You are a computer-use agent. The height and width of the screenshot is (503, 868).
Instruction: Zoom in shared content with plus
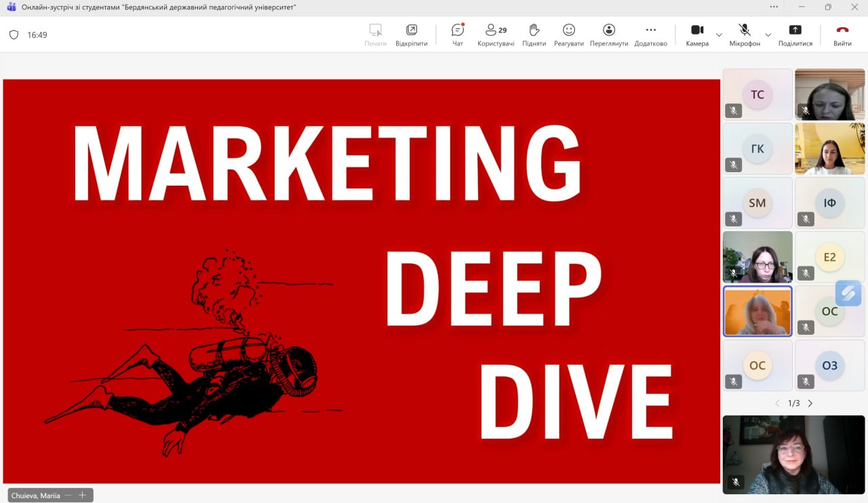[83, 496]
